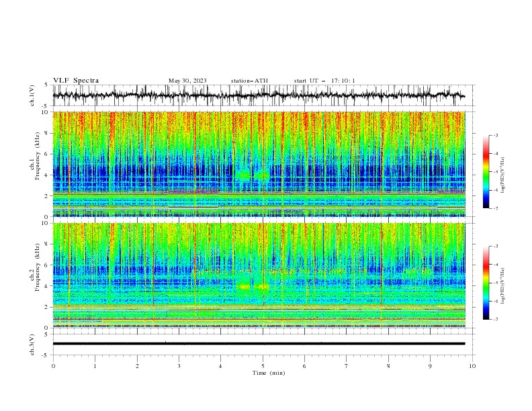Click the time axis tick label "0"
The width and height of the screenshot is (532, 411).
pos(53,366)
